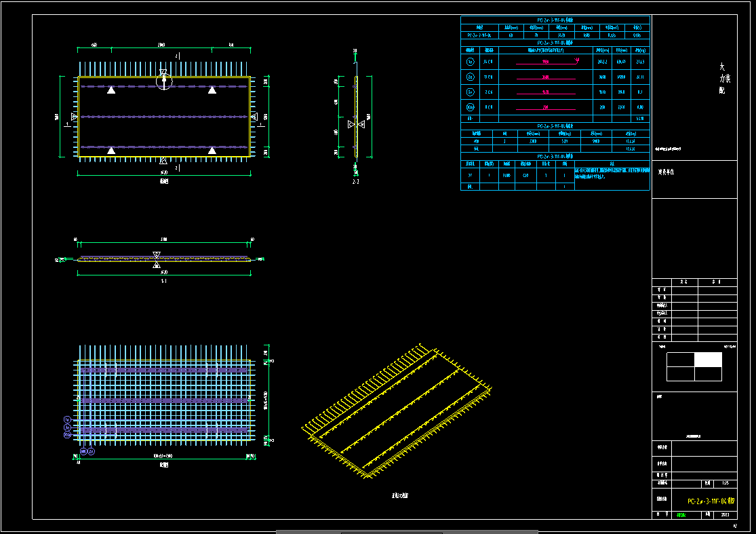Click the topmost title row of the cyan table

point(555,20)
